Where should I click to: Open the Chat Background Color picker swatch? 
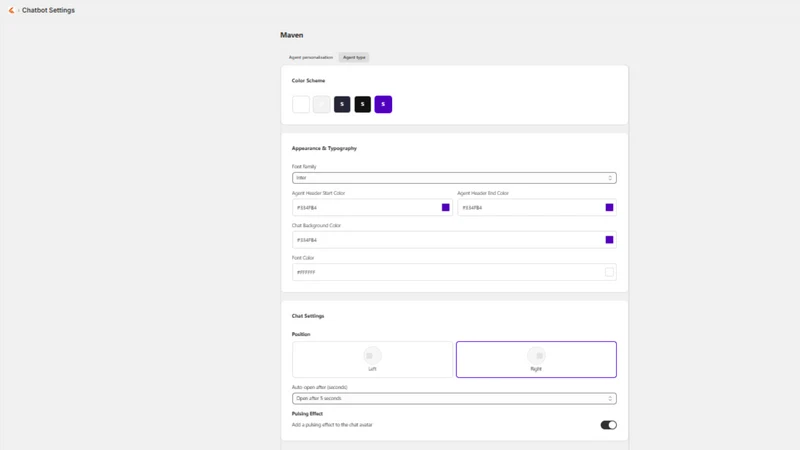coord(609,240)
